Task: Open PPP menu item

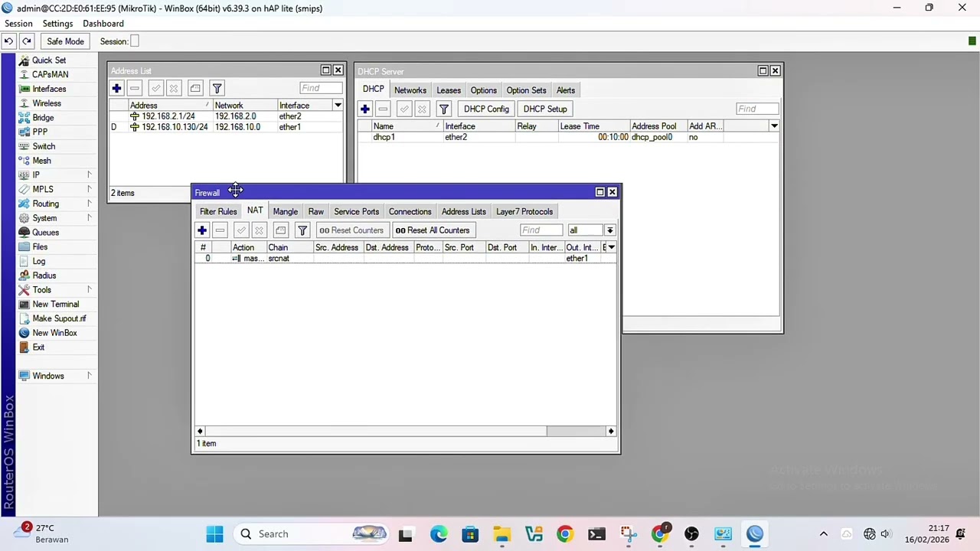Action: (40, 132)
